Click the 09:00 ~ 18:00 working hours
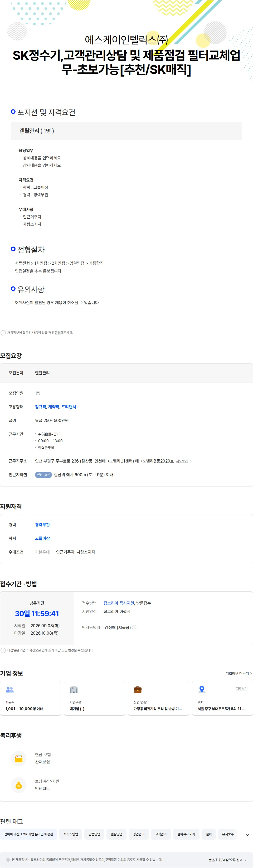Screen dimensions: 253x868 pos(50,441)
